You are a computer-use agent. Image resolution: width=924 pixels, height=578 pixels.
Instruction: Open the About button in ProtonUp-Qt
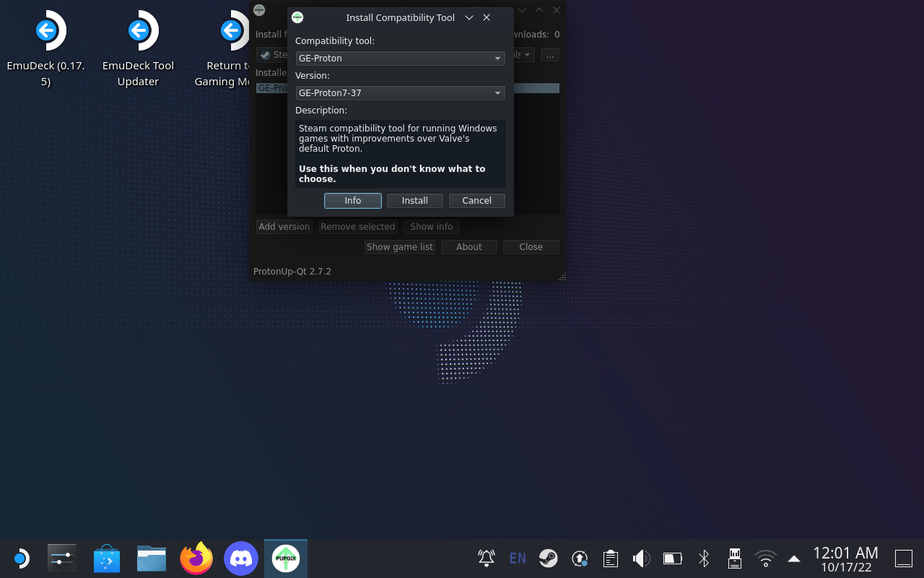point(469,246)
